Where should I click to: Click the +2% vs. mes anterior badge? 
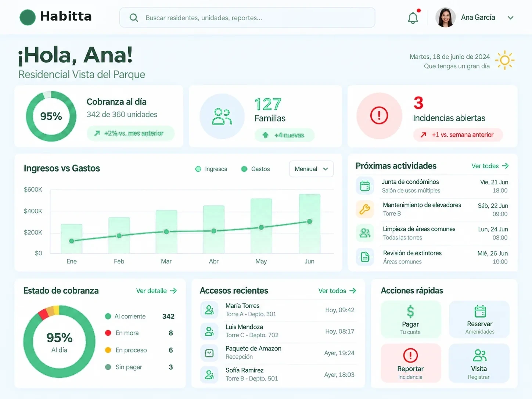coord(130,133)
